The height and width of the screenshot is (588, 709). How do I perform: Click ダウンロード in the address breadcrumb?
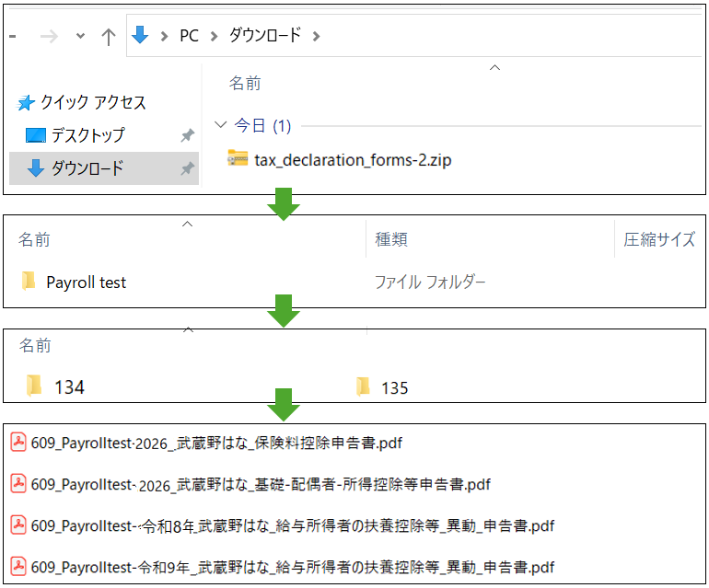[x=265, y=35]
